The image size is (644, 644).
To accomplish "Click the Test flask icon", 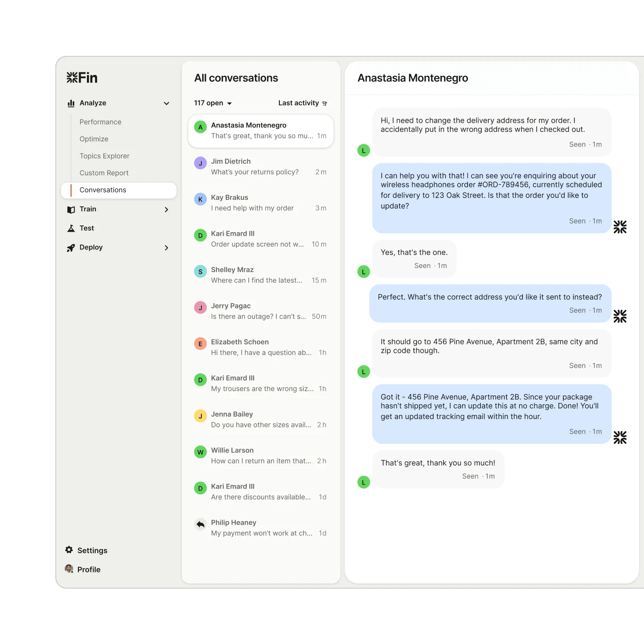I will [x=71, y=228].
